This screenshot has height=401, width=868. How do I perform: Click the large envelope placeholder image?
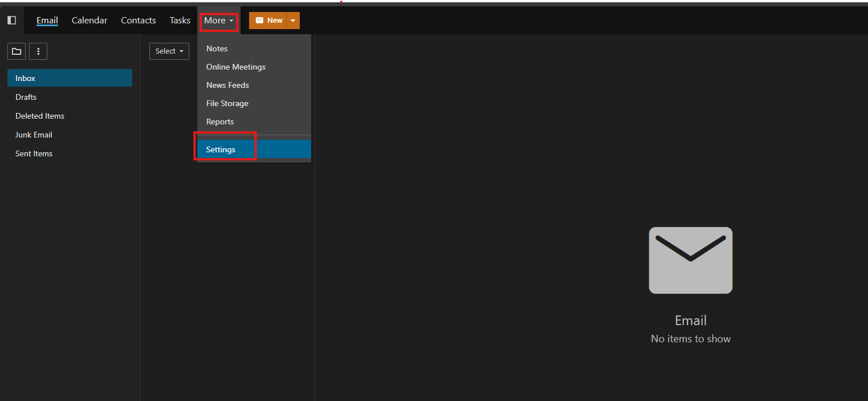click(x=690, y=260)
